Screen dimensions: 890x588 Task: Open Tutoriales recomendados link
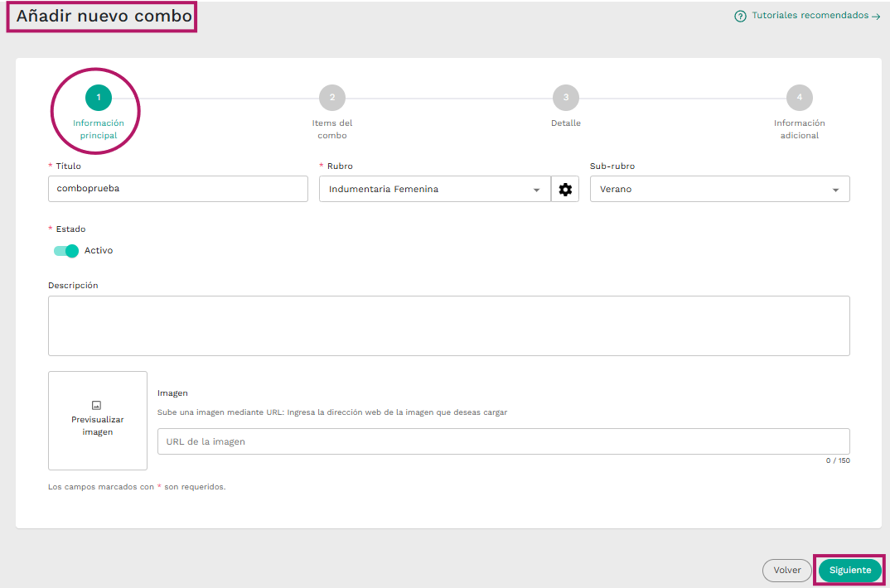[815, 16]
